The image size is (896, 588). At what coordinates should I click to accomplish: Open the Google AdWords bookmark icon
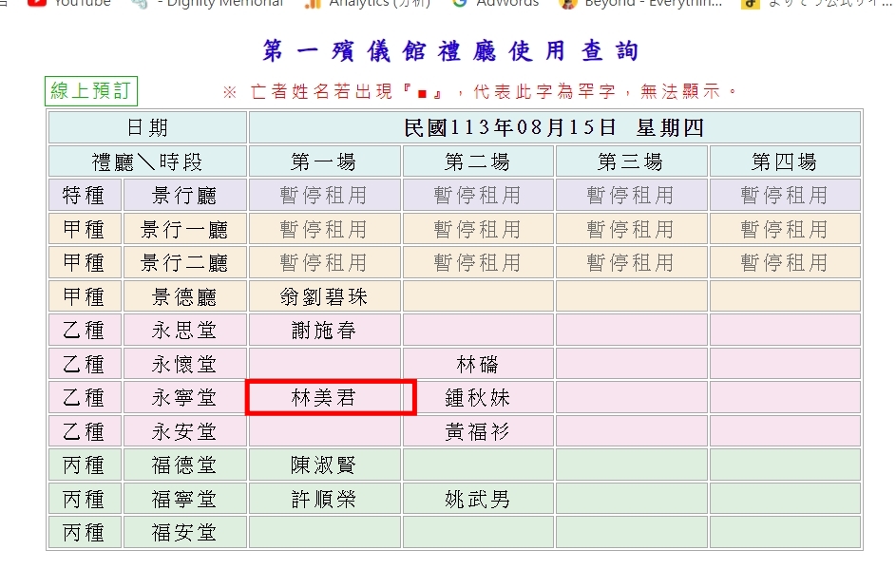(460, 3)
